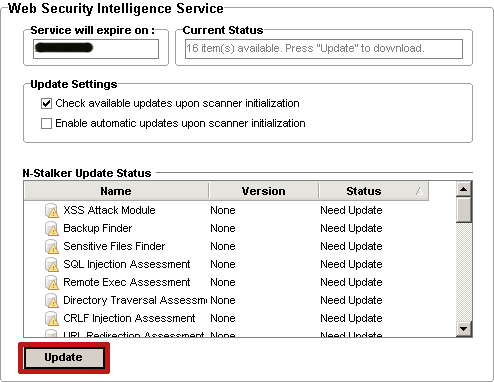Sort the list by Status column header
This screenshot has height=382, width=494.
(373, 191)
